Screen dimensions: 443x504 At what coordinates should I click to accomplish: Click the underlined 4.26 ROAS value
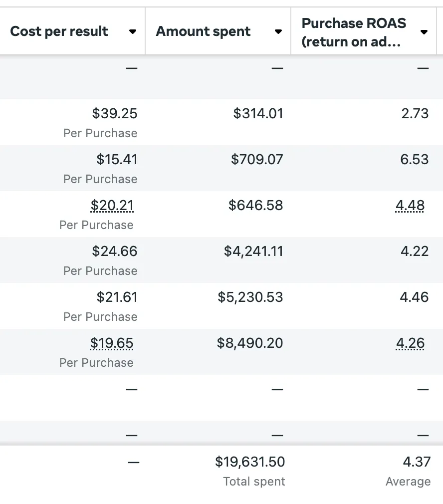(410, 343)
